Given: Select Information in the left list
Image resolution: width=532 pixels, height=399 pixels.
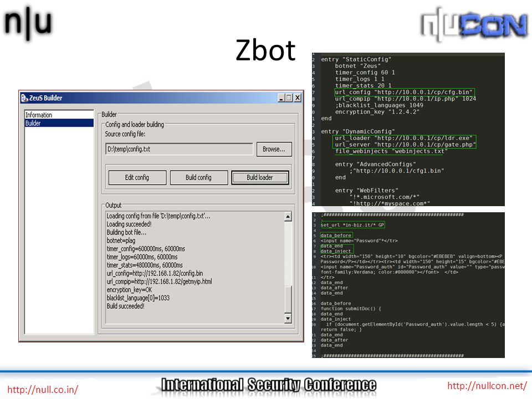Looking at the screenshot, I should [59, 115].
